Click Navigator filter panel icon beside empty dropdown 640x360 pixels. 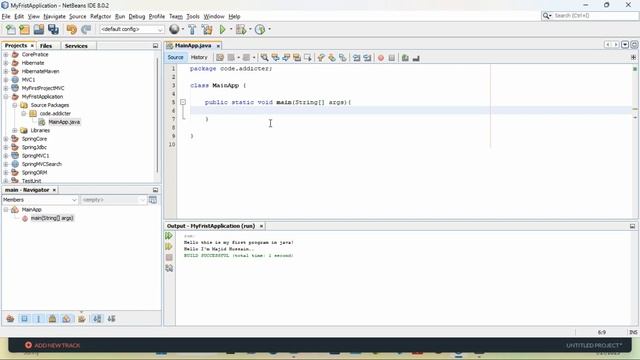click(x=153, y=200)
